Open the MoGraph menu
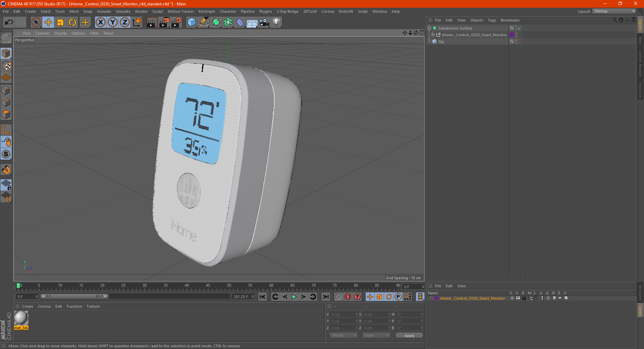This screenshot has width=644, height=349. [x=207, y=11]
